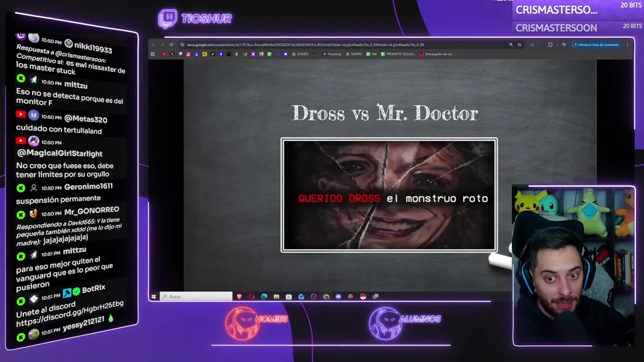Click the HOMIES neon badge

pyautogui.click(x=257, y=323)
